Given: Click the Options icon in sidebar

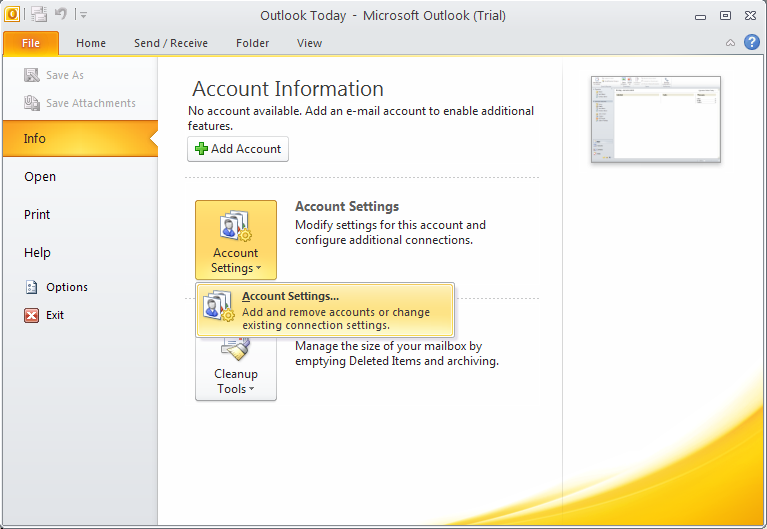Looking at the screenshot, I should click(31, 287).
